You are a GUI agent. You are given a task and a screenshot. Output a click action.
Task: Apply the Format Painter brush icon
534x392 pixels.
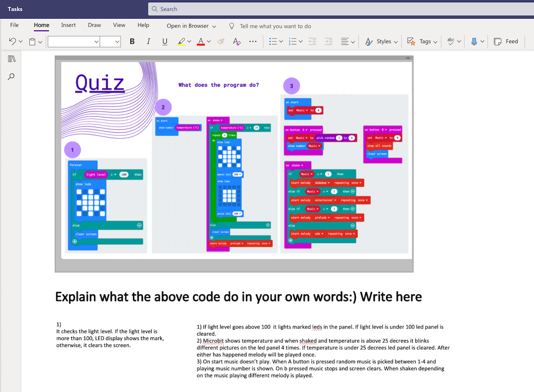click(221, 41)
